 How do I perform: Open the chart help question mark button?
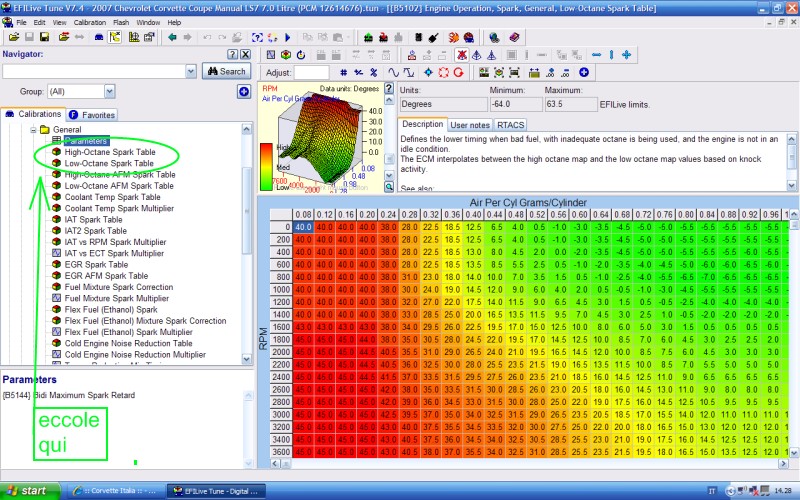(389, 88)
